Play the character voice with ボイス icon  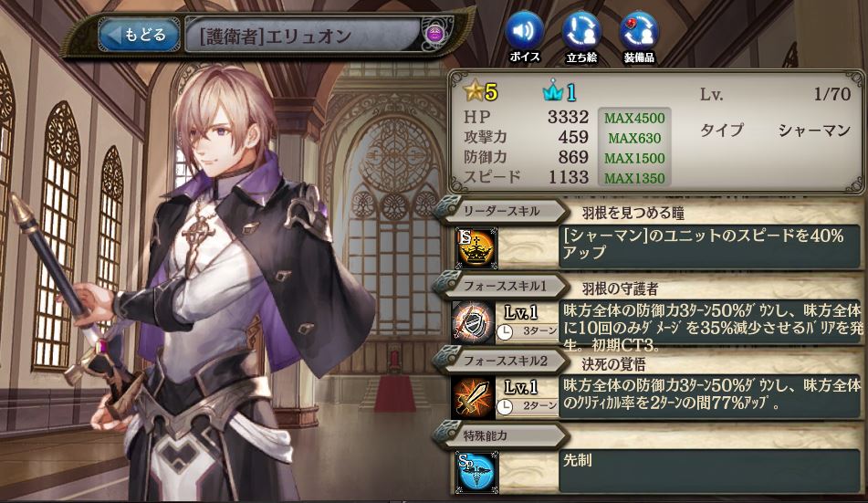tap(524, 37)
